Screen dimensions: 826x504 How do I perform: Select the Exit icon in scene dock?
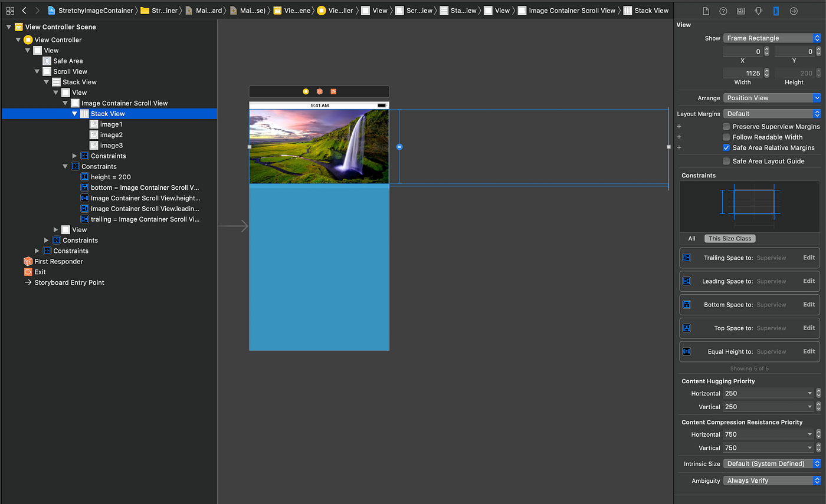pos(333,91)
